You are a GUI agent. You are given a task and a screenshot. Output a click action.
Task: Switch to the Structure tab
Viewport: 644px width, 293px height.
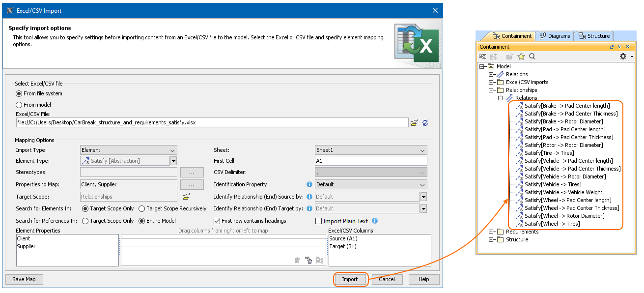tap(594, 36)
